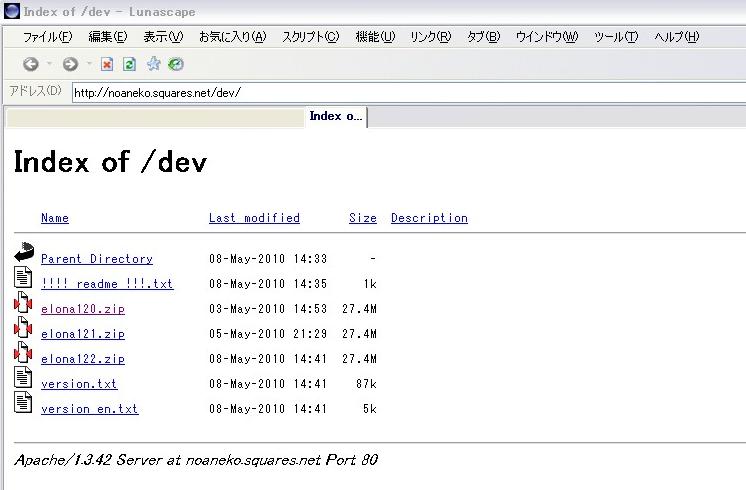Open the タブ(B) menu
This screenshot has width=746, height=490.
483,37
